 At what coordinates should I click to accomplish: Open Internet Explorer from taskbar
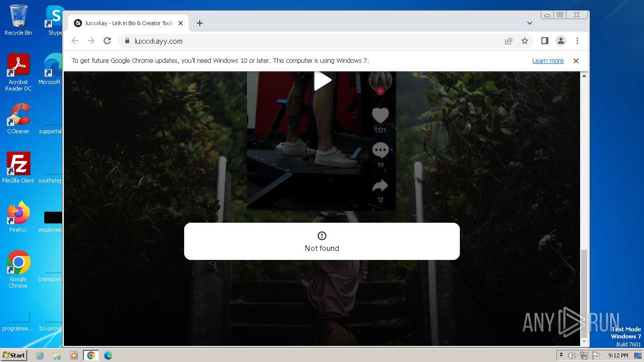pyautogui.click(x=40, y=355)
